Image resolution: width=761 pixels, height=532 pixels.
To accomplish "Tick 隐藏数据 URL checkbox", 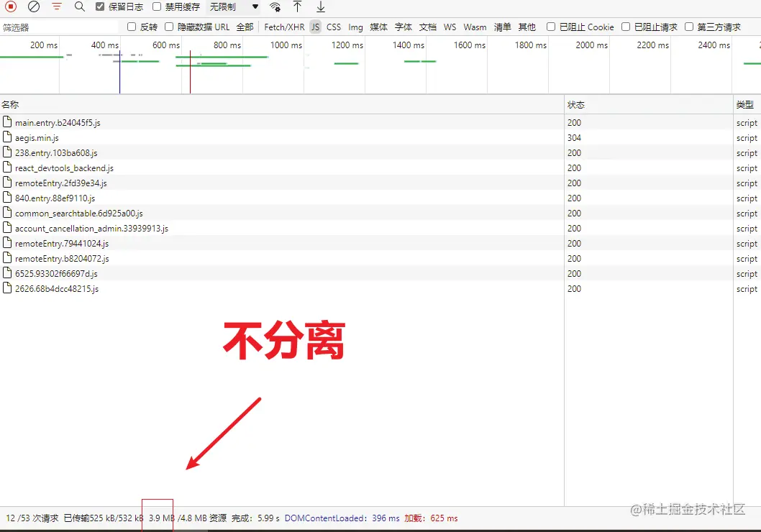I will coord(169,27).
